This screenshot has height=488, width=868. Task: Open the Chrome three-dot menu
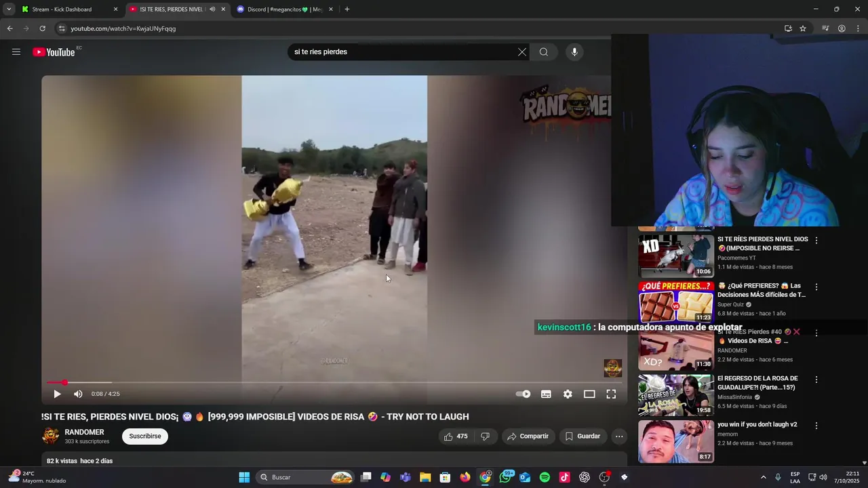click(858, 28)
